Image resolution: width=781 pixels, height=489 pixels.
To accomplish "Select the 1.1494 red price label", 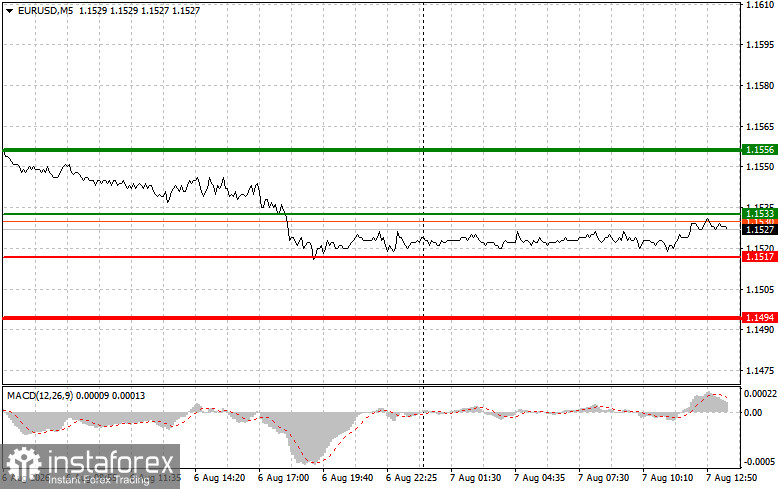I will click(760, 318).
